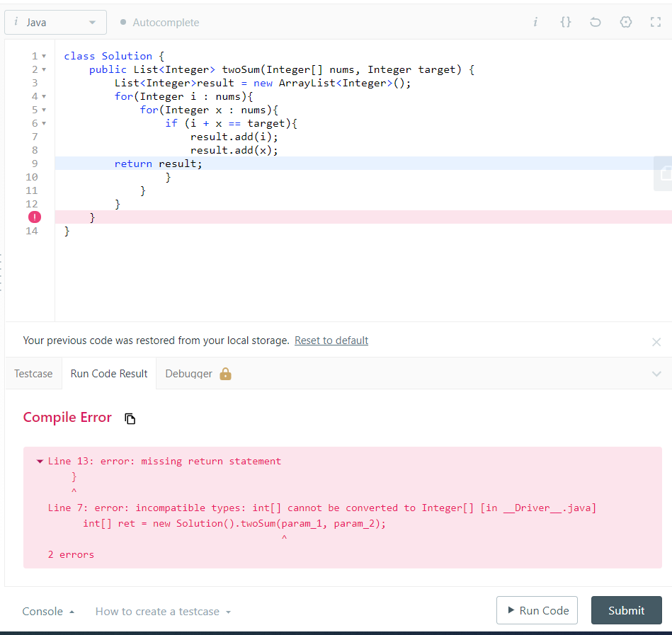Collapse code fold arrow on line 4
The height and width of the screenshot is (635, 672).
[x=44, y=96]
